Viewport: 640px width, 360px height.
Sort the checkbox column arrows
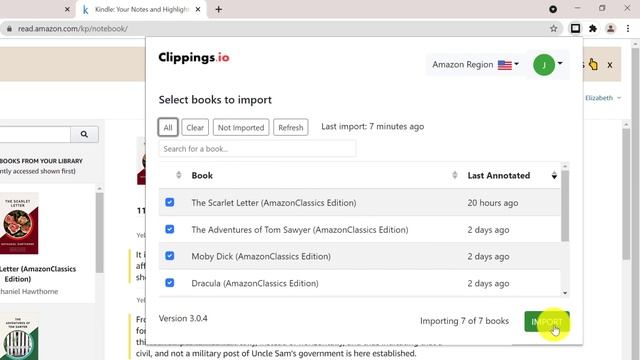[178, 175]
